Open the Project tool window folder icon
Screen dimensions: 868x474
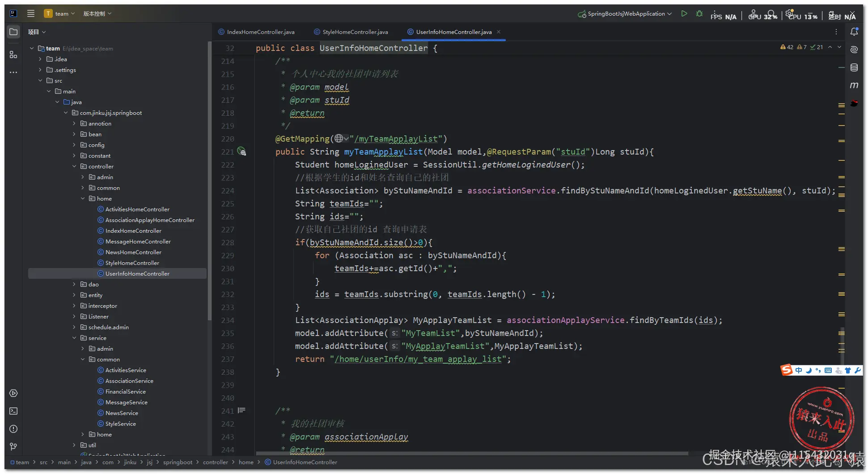click(x=13, y=32)
